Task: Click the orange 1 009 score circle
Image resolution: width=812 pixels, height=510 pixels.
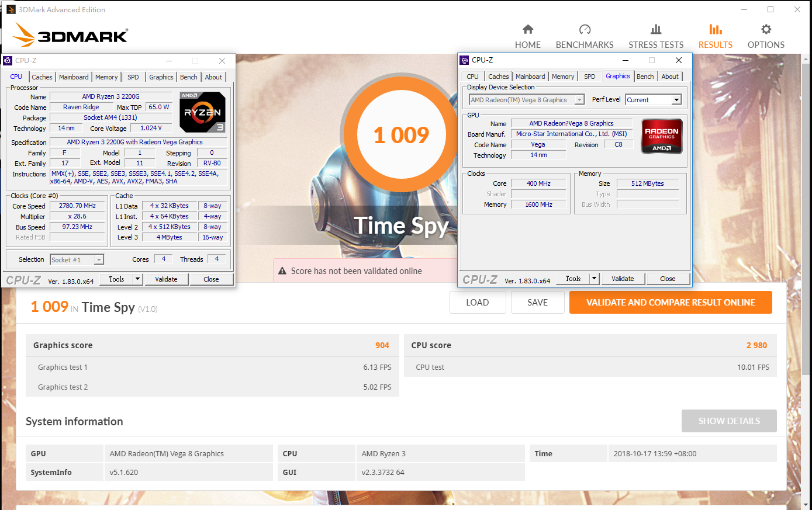Action: pos(401,135)
